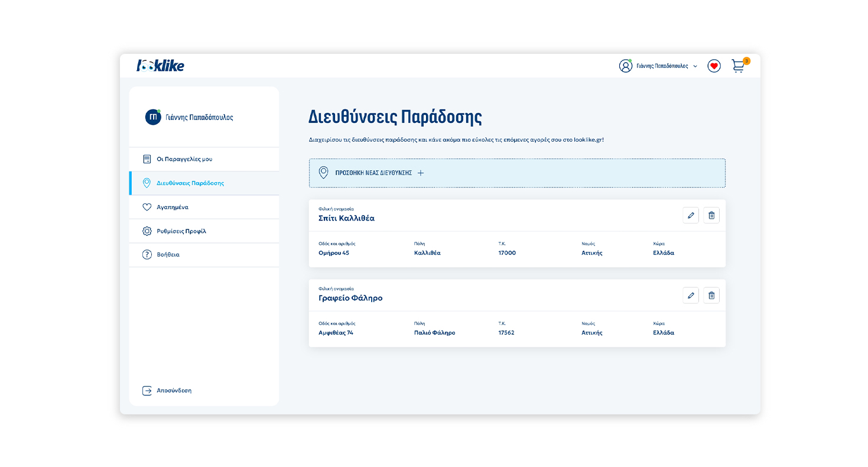The height and width of the screenshot is (467, 868).
Task: Open the shopping cart with 3 items
Action: coord(737,66)
